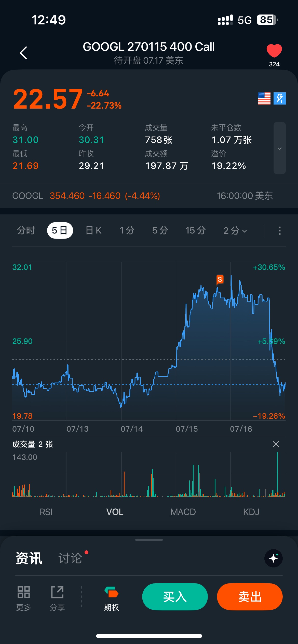Select the 15分 interval tab
The width and height of the screenshot is (298, 644).
pyautogui.click(x=195, y=231)
